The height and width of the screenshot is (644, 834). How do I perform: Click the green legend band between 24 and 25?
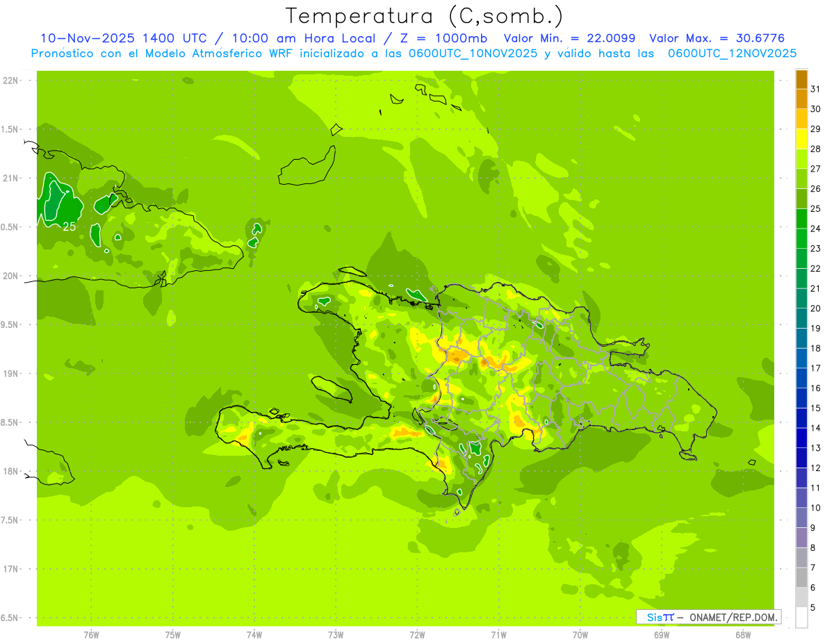tap(801, 218)
